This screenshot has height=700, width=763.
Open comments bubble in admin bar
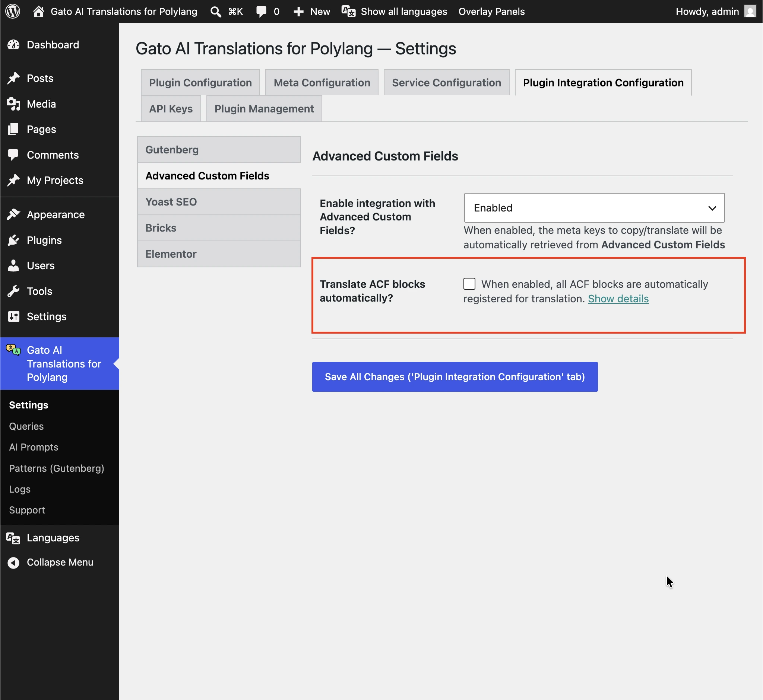261,12
